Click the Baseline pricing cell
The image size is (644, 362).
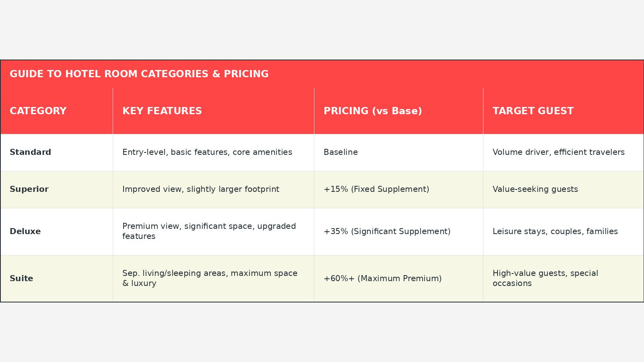398,152
